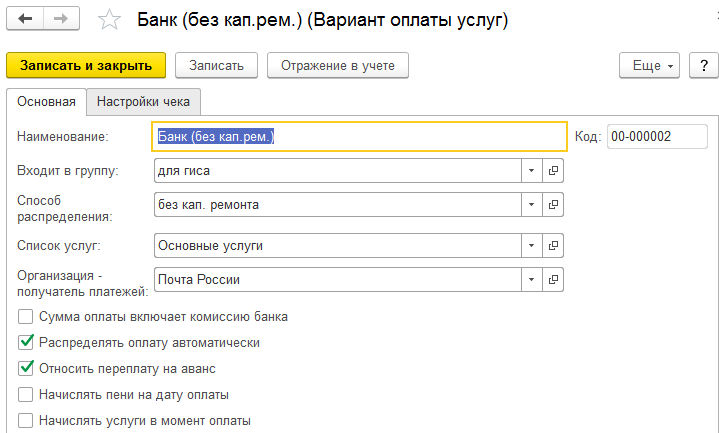Click 'Записать и закрыть' button
Screen dimensions: 719x433
86,66
